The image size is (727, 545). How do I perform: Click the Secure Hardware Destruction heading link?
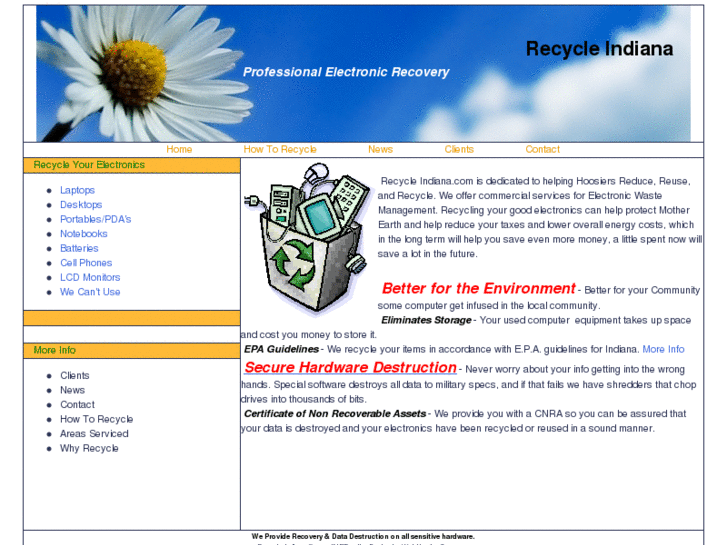click(351, 367)
